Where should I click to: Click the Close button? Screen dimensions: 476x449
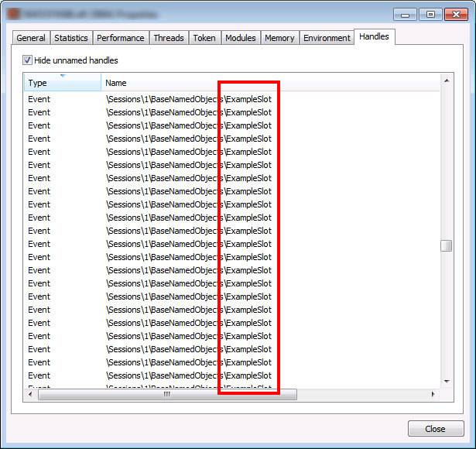pyautogui.click(x=435, y=429)
